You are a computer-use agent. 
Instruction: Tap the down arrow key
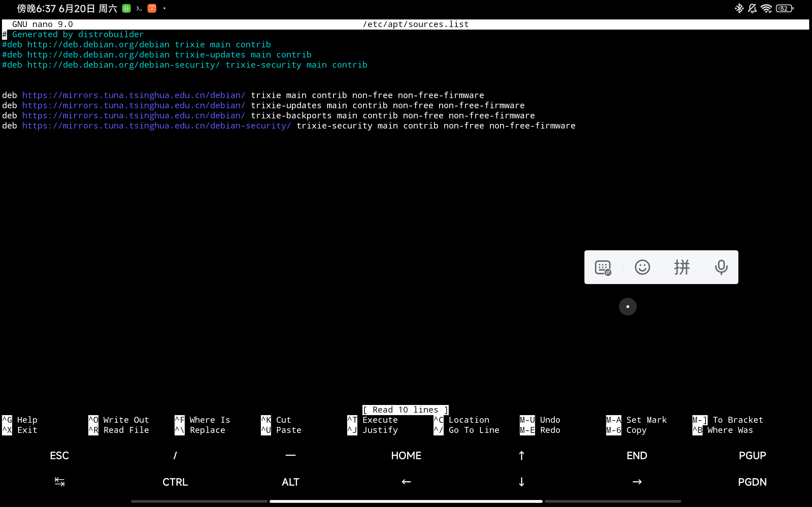pos(521,482)
